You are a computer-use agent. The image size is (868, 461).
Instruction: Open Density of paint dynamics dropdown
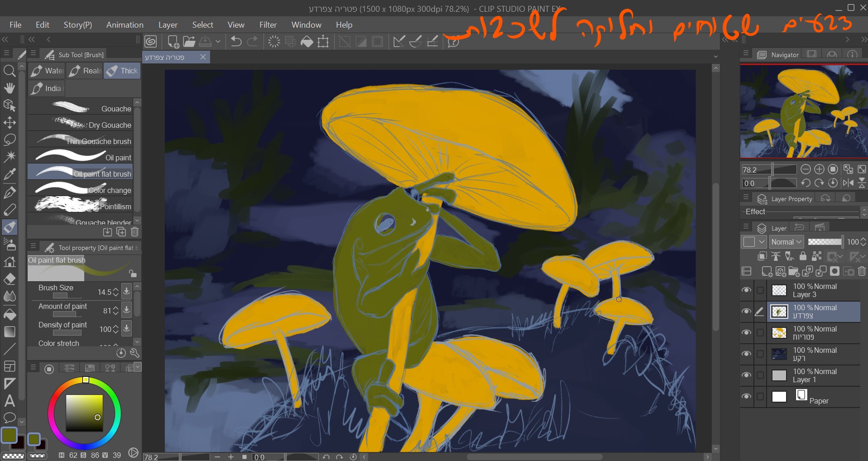coord(127,329)
